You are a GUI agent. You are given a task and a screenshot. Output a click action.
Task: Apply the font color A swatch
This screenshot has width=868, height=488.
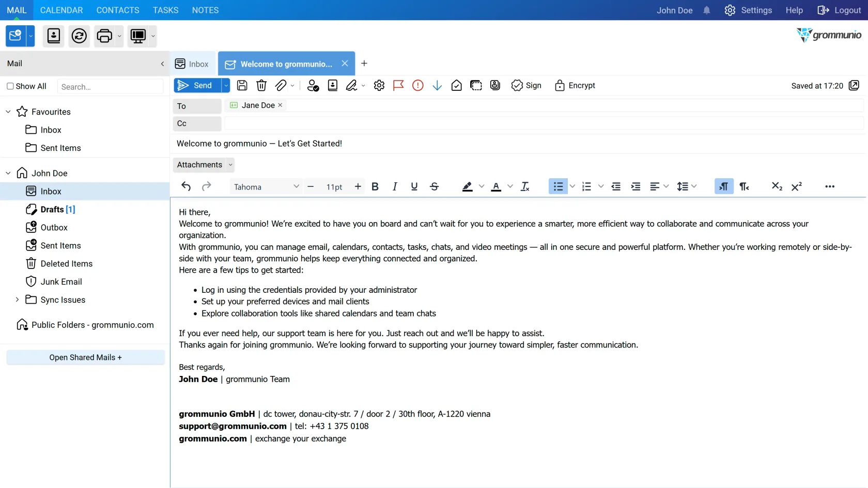click(496, 186)
